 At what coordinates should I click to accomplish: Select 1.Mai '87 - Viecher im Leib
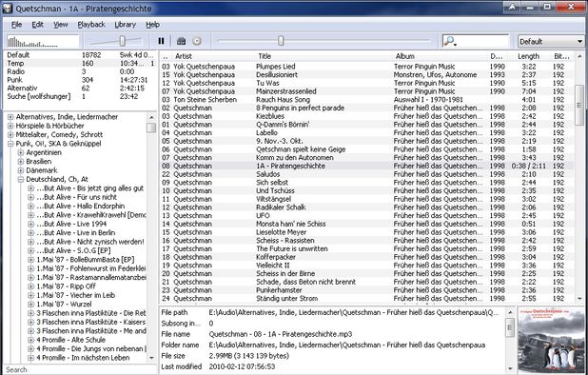pos(76,295)
